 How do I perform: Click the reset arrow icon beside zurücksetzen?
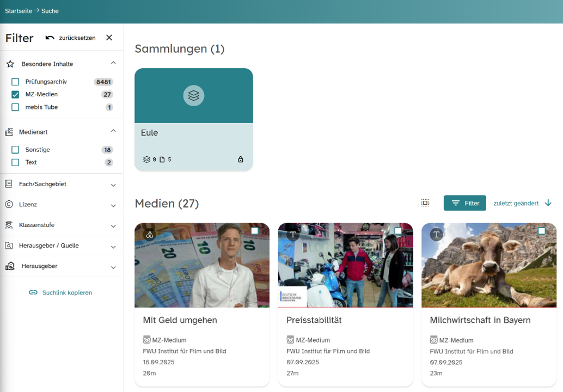pyautogui.click(x=50, y=38)
